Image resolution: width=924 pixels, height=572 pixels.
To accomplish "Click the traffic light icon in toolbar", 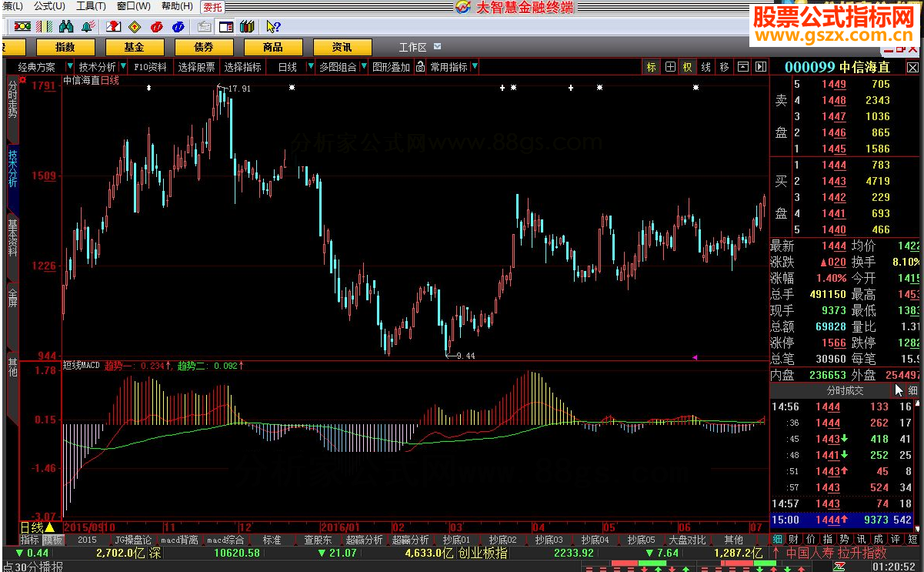I will click(22, 27).
